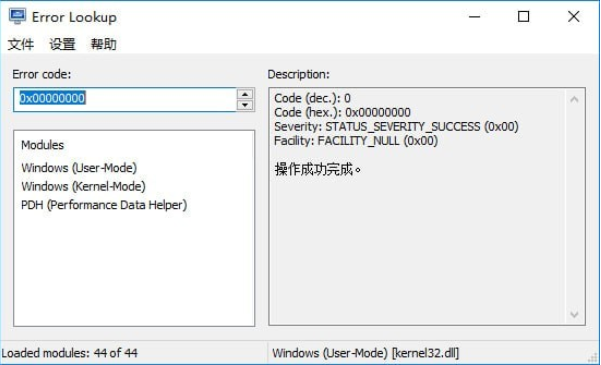The image size is (601, 365).
Task: Open the 设置 menu
Action: pyautogui.click(x=62, y=44)
